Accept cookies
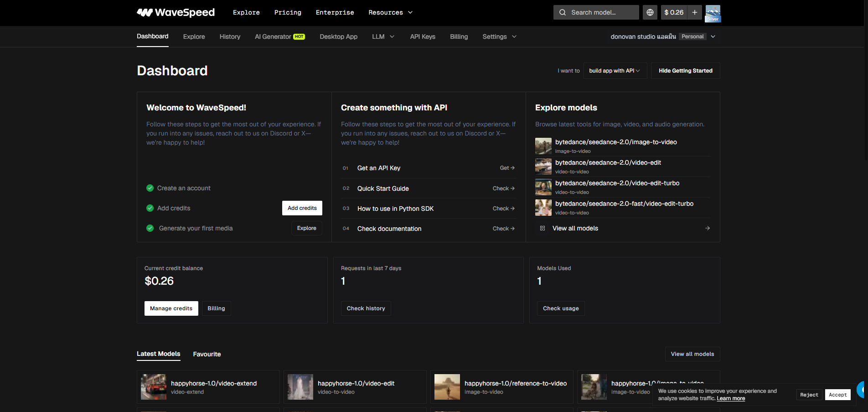 click(838, 395)
